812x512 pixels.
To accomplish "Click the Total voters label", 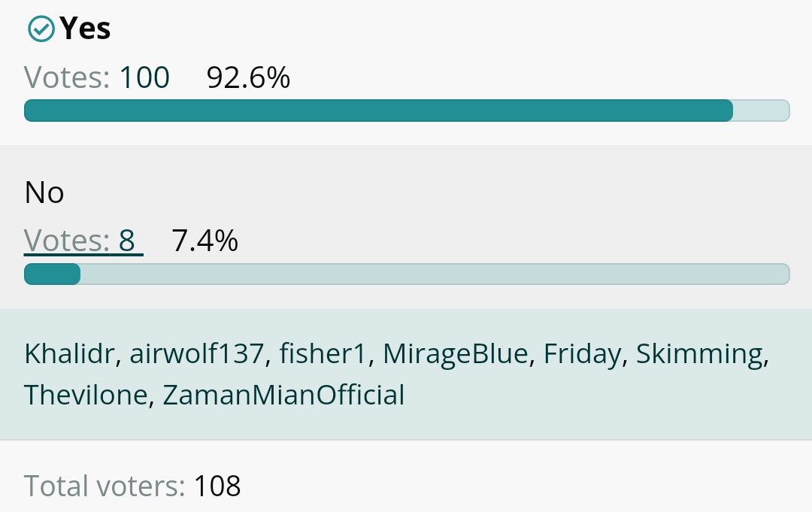I will [105, 486].
